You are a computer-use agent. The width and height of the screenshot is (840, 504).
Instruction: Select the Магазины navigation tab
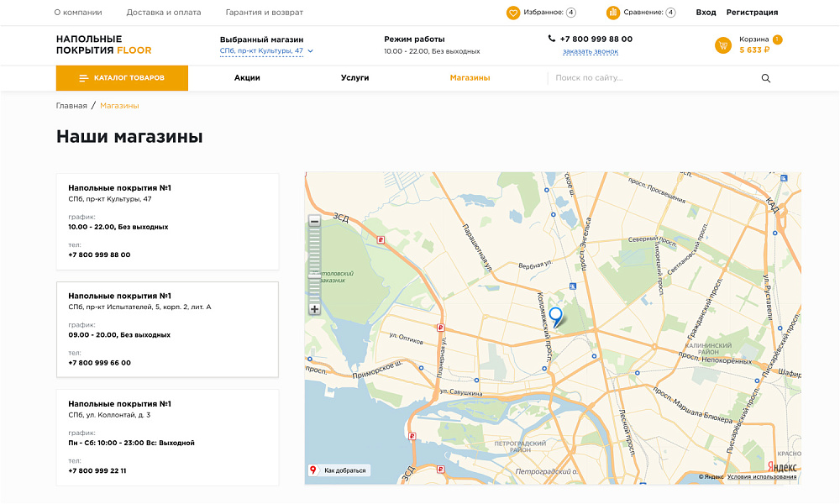pos(470,78)
